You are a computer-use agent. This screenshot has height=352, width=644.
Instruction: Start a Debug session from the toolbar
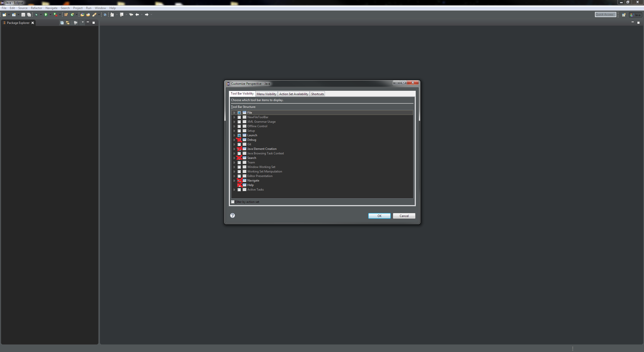36,15
